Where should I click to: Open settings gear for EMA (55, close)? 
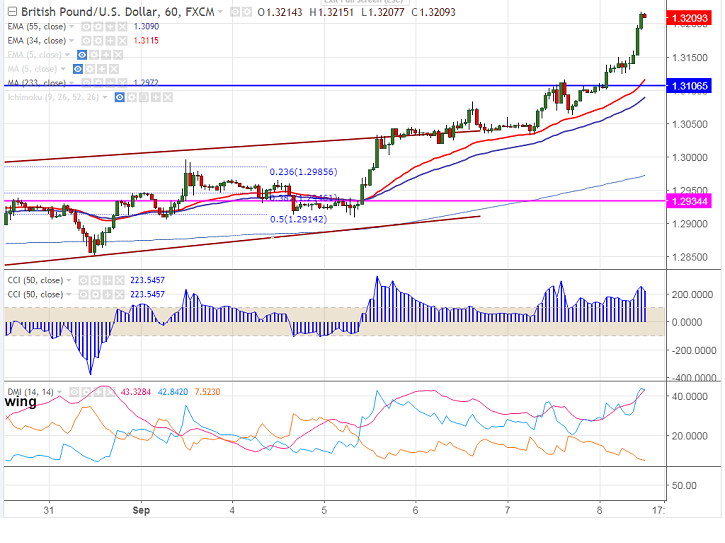pyautogui.click(x=98, y=27)
